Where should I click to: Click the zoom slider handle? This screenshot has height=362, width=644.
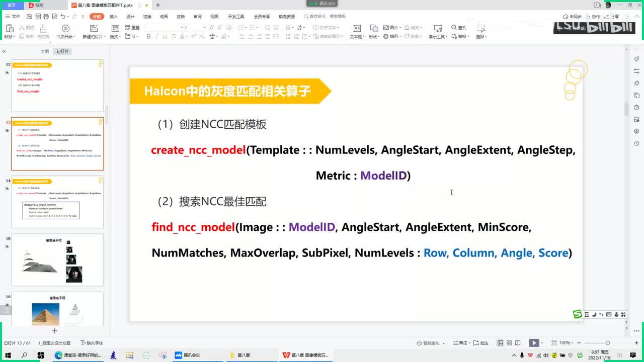pyautogui.click(x=608, y=343)
